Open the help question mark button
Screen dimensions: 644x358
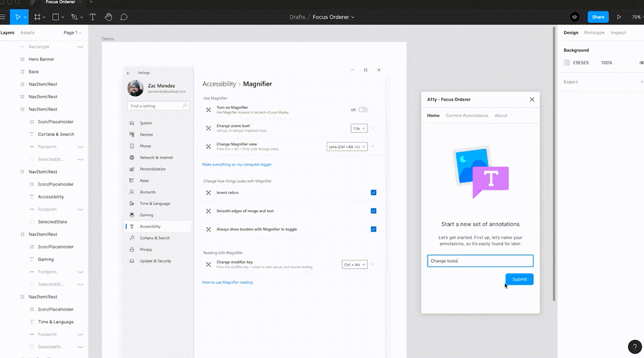coord(635,347)
